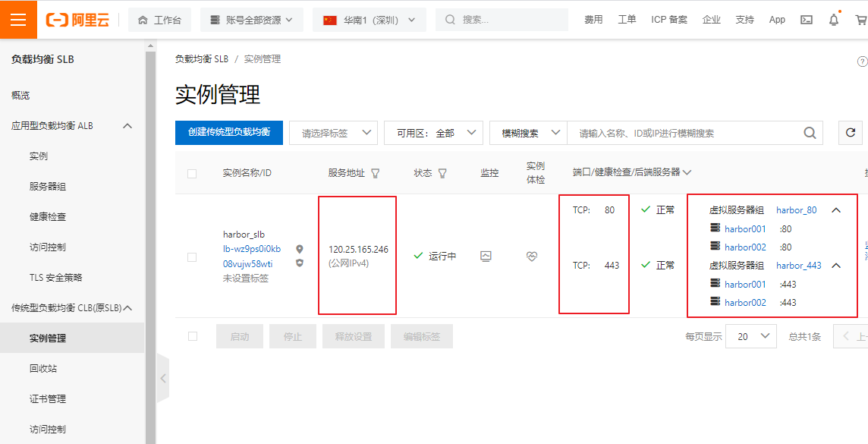The image size is (868, 444).
Task: Open the 工单 top menu
Action: [x=627, y=20]
